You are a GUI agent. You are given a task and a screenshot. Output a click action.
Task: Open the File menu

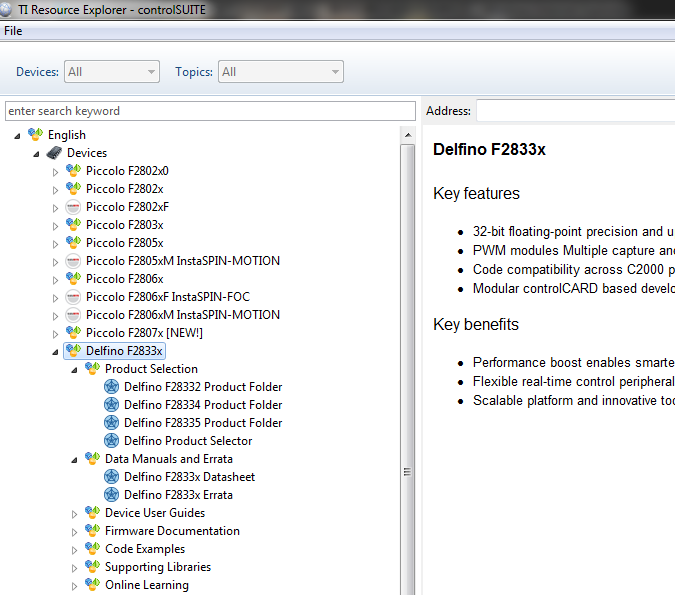point(13,31)
